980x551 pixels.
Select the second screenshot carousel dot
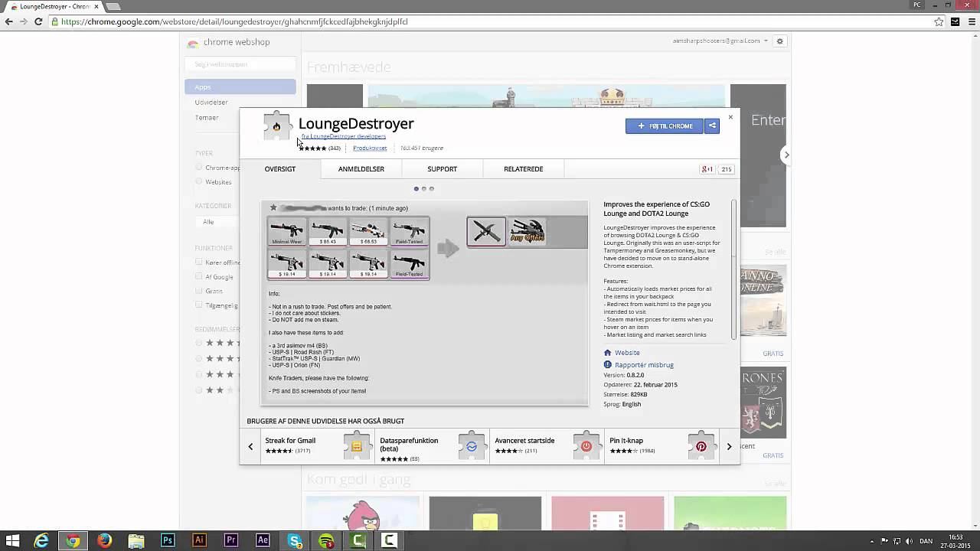click(423, 189)
